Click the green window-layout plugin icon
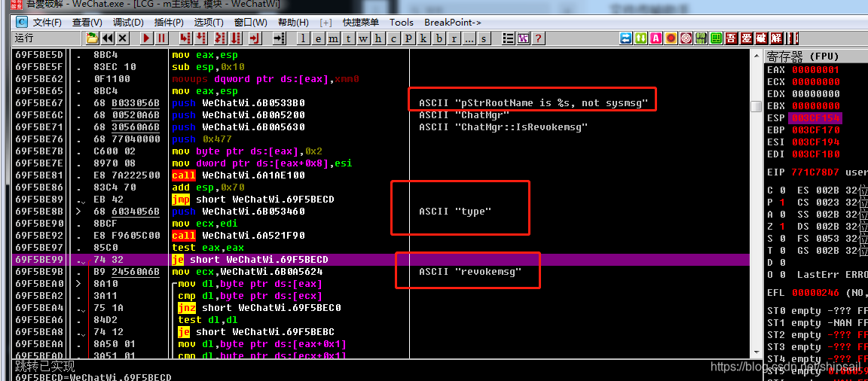This screenshot has width=868, height=381. pyautogui.click(x=716, y=38)
